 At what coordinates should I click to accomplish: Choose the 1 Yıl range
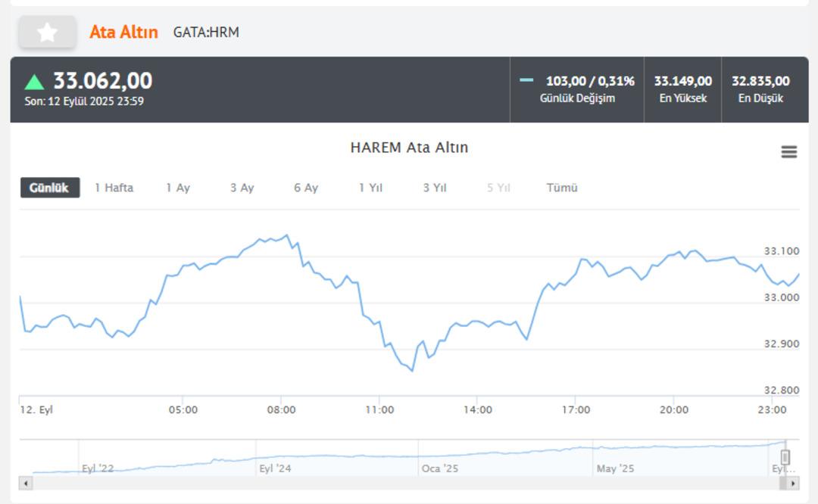click(x=370, y=188)
